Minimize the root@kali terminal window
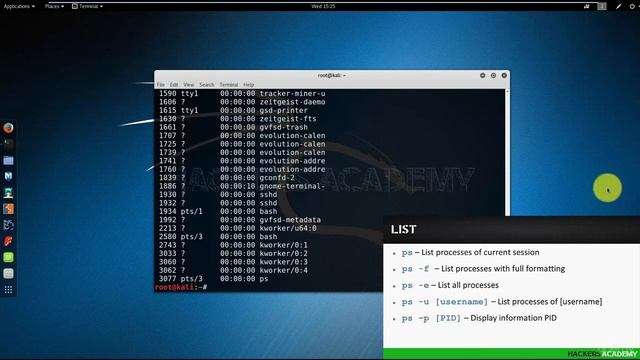The image size is (640, 360). pos(482,76)
